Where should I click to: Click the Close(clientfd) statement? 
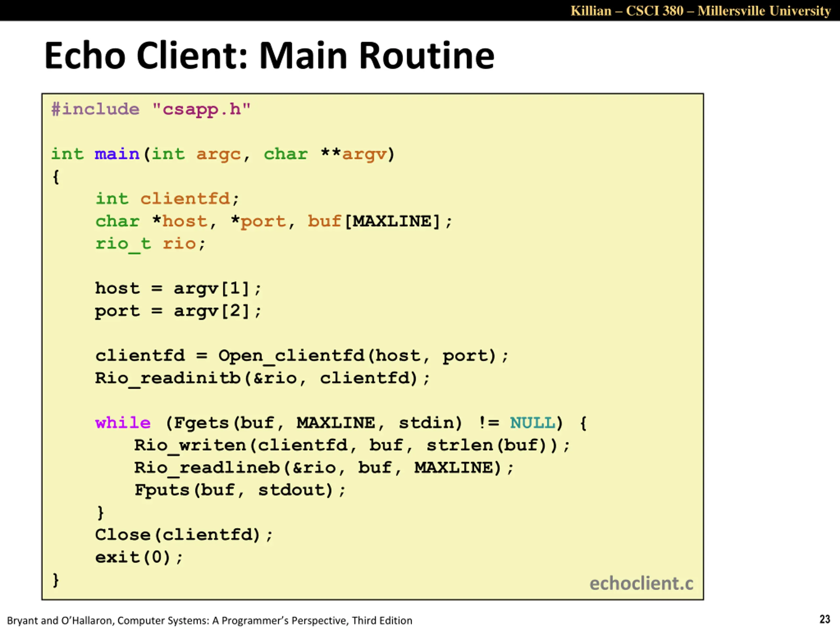click(x=184, y=535)
